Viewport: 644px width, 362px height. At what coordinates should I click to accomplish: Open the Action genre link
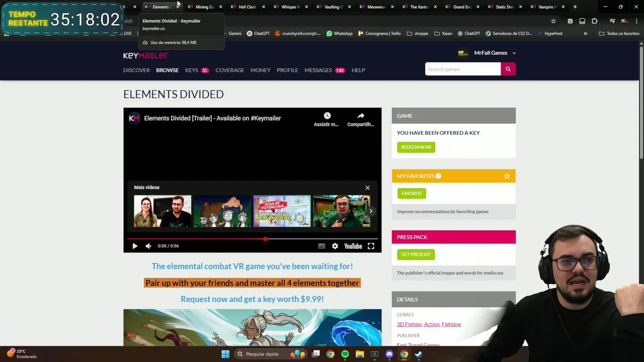[x=432, y=324]
